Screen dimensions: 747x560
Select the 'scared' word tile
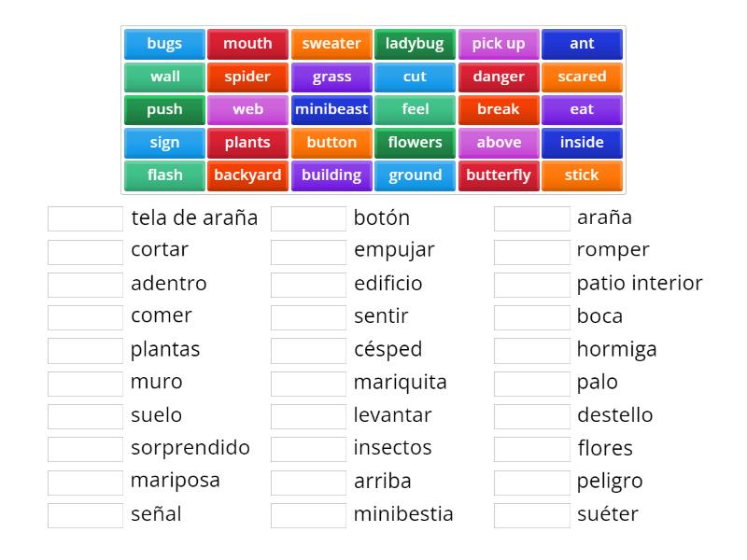tap(582, 77)
